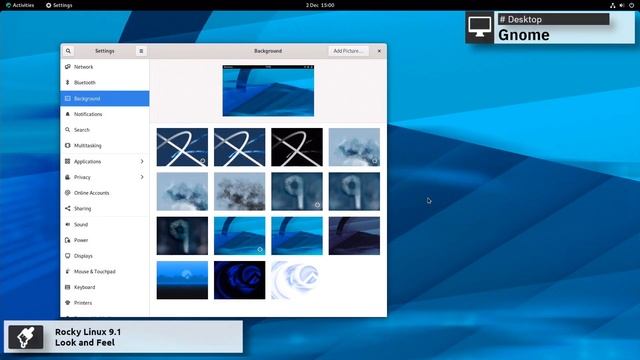This screenshot has height=360, width=640.
Task: Select the blue horizon gradient wallpaper
Action: [182, 280]
